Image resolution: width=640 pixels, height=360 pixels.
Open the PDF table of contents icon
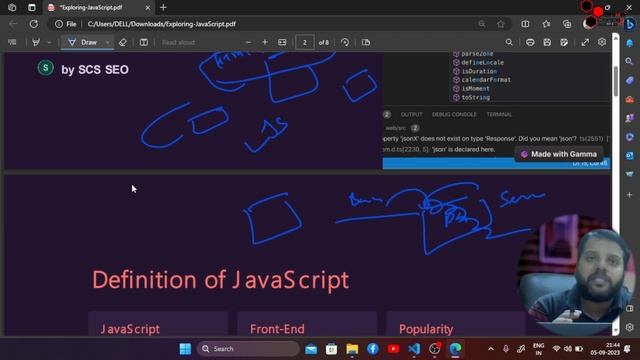tap(12, 42)
